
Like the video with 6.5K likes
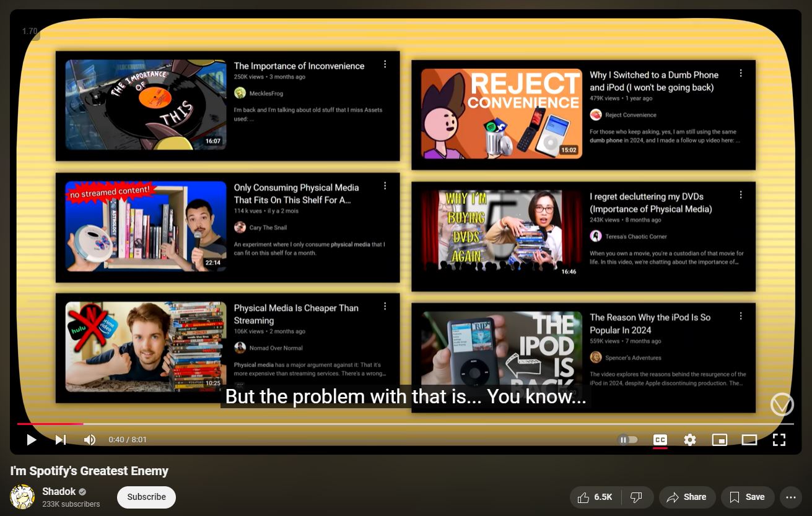(595, 497)
